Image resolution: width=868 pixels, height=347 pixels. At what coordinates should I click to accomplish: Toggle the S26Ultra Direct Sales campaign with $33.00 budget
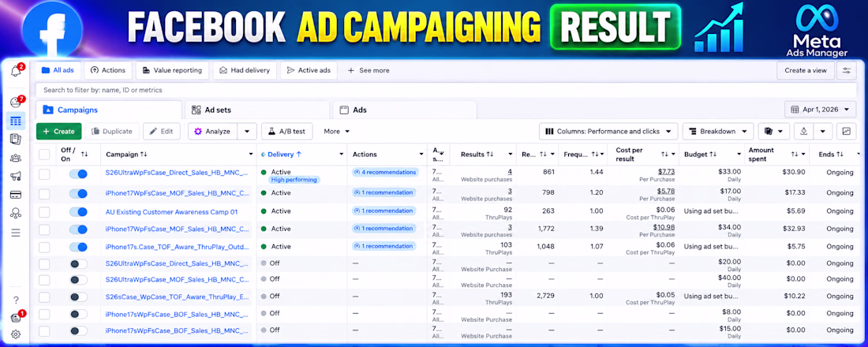[78, 174]
